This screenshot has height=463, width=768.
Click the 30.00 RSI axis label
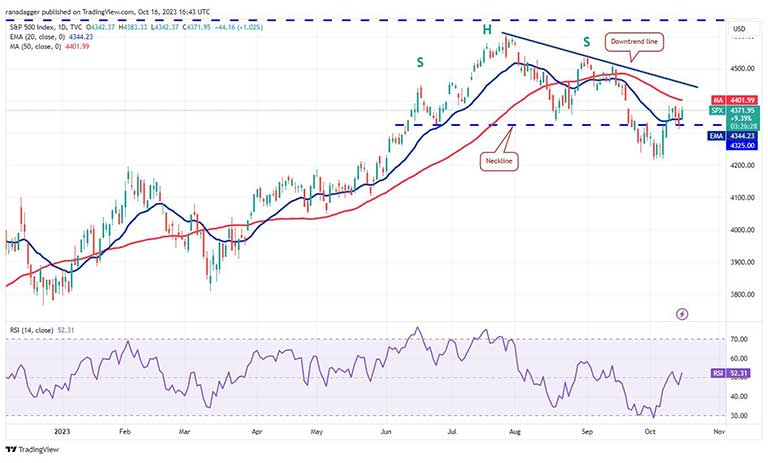click(740, 415)
